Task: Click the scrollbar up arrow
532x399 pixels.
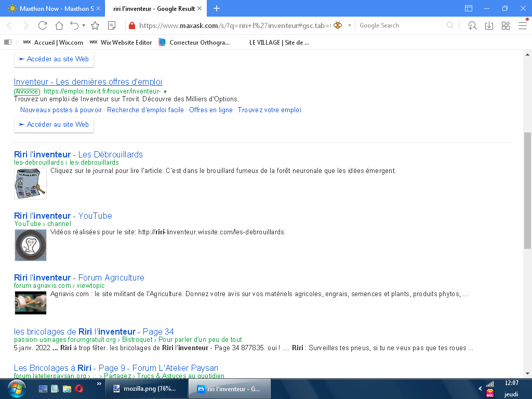Action: click(x=527, y=54)
